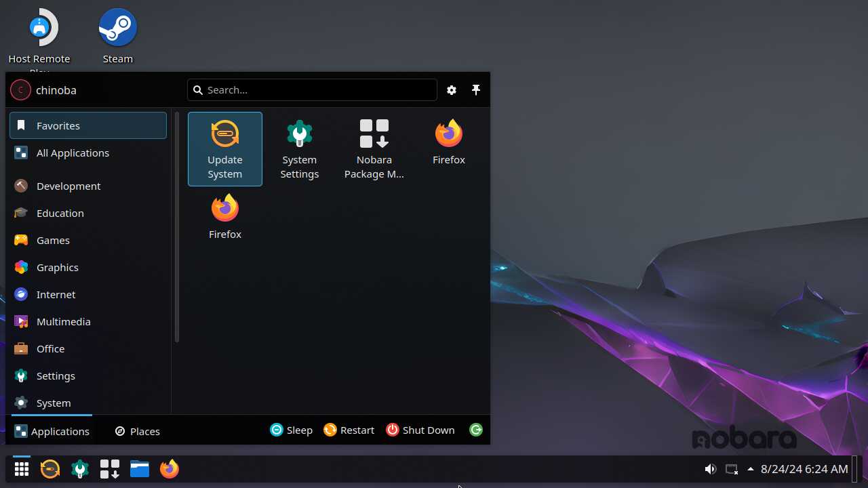Click the Shut Down button
Viewport: 868px width, 488px height.
click(420, 430)
